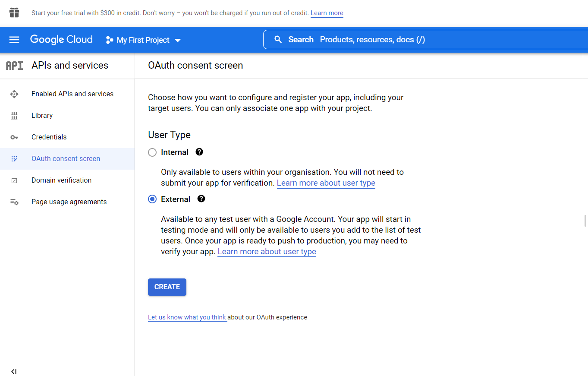The image size is (588, 376).
Task: Click the User Type heading
Action: [169, 135]
